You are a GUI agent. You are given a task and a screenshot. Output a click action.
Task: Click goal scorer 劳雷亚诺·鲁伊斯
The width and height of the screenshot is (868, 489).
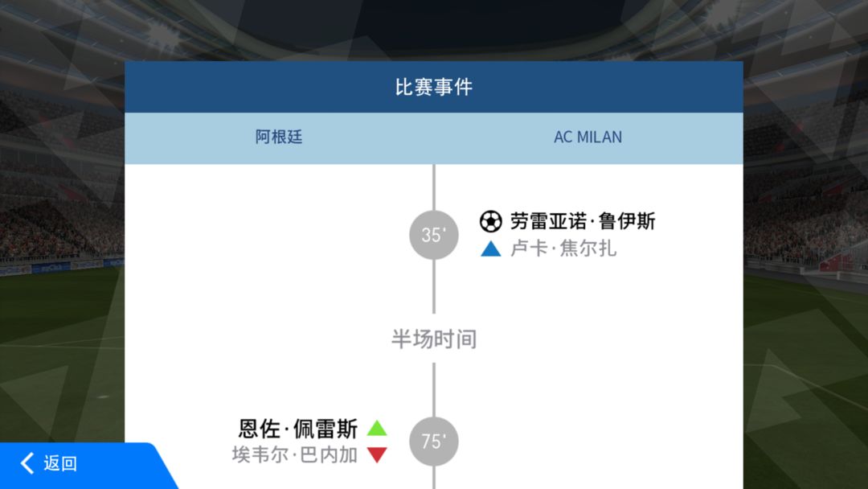click(x=583, y=221)
